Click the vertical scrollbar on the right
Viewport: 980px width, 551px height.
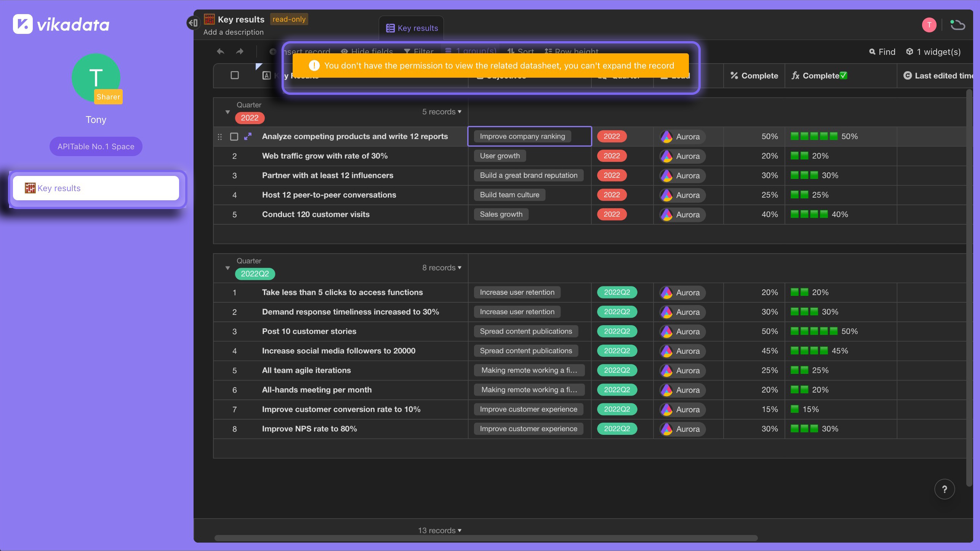[x=969, y=288]
